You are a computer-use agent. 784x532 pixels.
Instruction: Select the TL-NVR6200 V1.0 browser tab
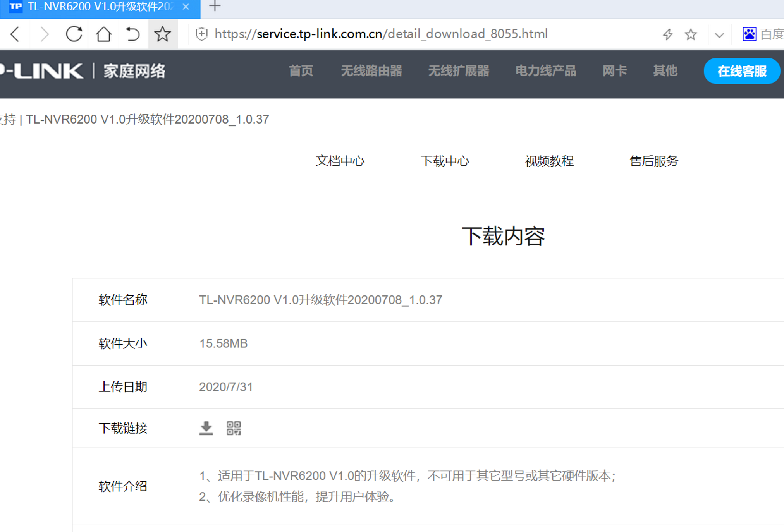(x=100, y=8)
